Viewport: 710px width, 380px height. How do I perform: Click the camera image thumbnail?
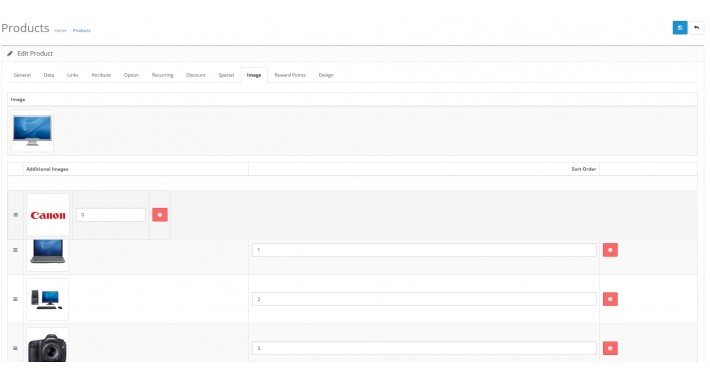(x=48, y=345)
